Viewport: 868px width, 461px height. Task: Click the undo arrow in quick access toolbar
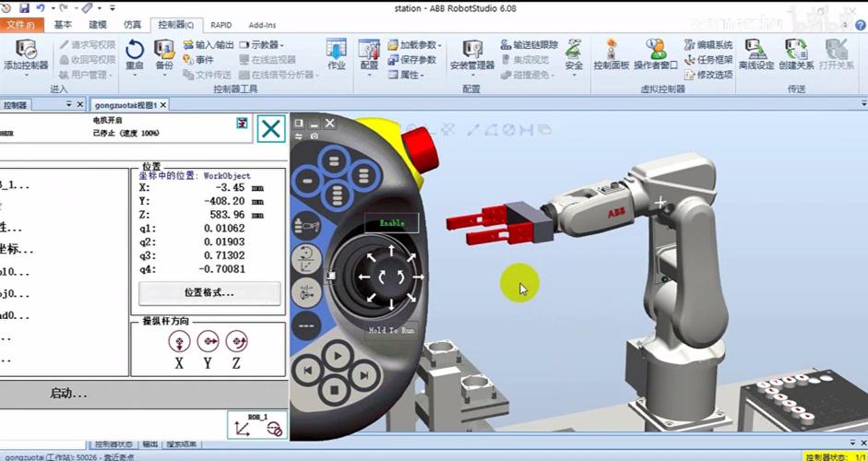click(x=41, y=8)
